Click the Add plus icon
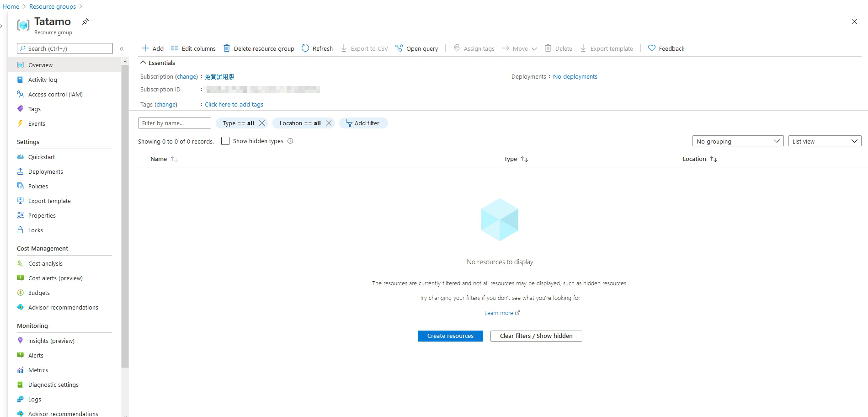868x417 pixels. (145, 48)
